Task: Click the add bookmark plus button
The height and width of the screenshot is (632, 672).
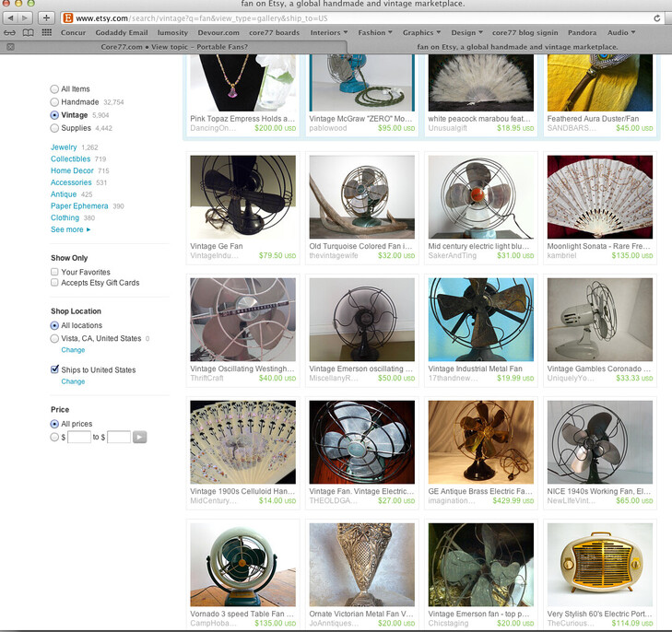Action: click(x=46, y=18)
